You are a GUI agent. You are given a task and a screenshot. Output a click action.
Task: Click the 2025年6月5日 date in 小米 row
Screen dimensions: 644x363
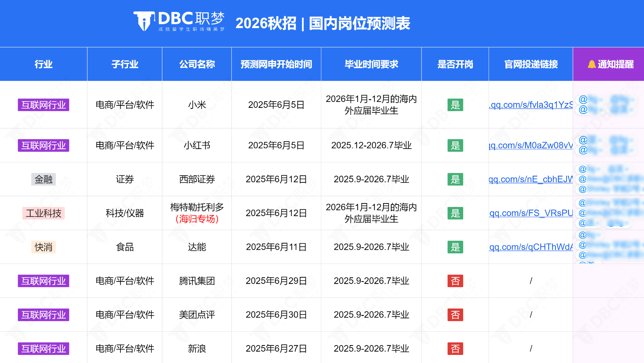point(276,105)
